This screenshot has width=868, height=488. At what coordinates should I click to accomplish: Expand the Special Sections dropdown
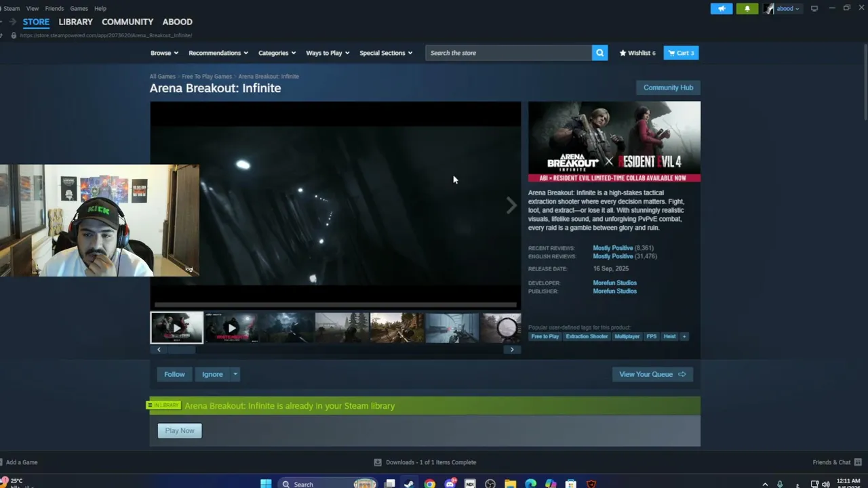tap(386, 53)
